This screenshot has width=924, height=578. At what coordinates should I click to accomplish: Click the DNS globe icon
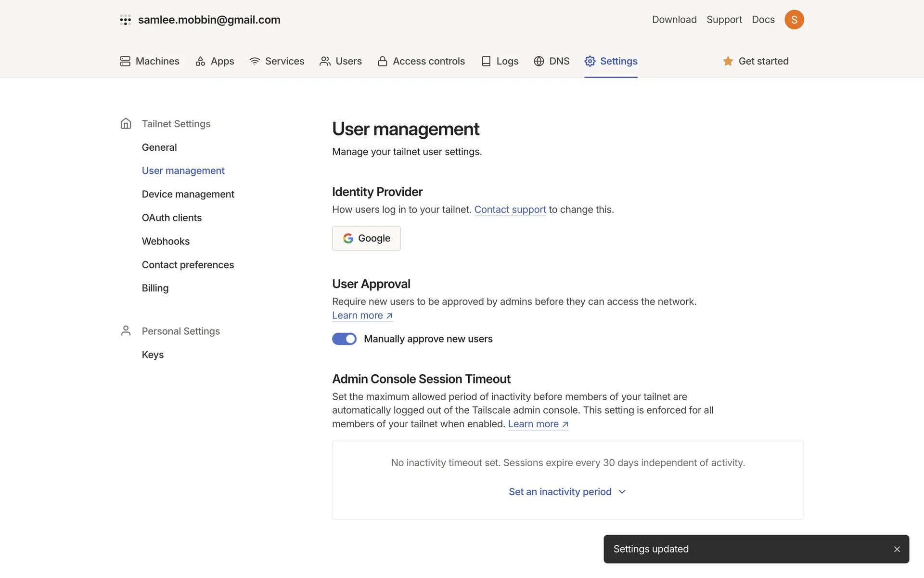(539, 61)
